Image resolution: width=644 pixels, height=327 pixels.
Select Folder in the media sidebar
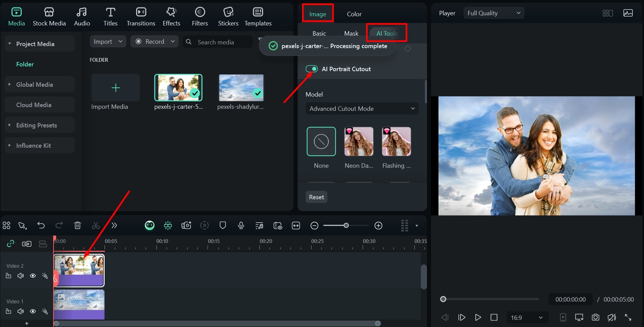pyautogui.click(x=25, y=64)
